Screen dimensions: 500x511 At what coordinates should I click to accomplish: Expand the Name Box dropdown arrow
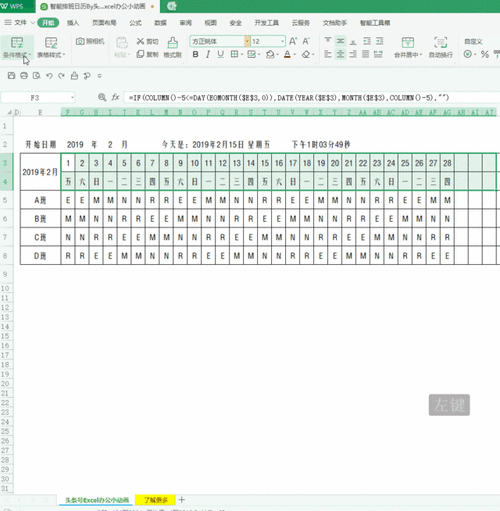click(72, 98)
